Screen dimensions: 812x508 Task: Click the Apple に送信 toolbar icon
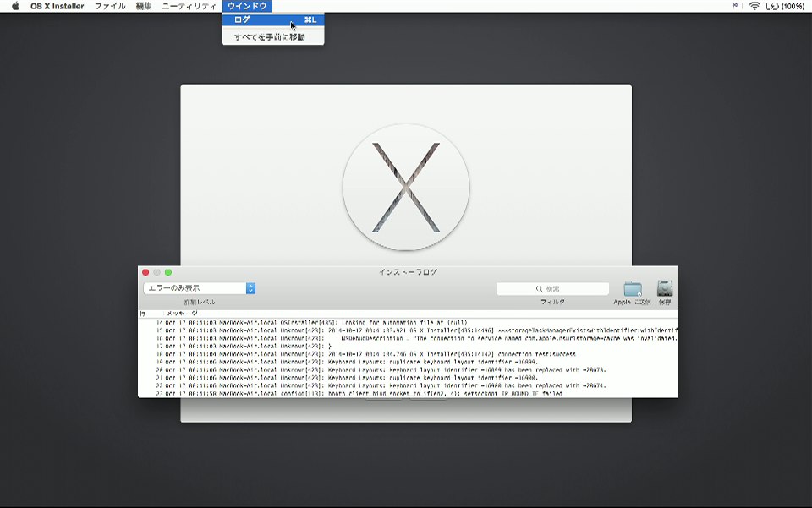(x=633, y=289)
